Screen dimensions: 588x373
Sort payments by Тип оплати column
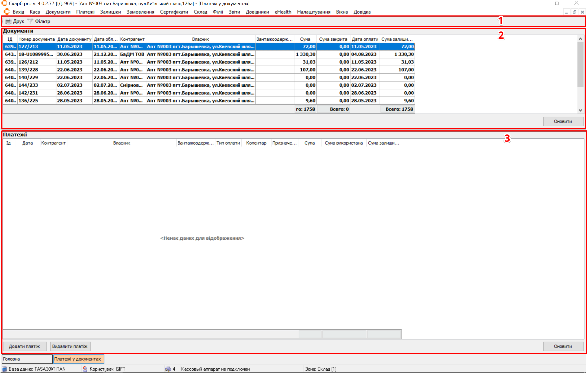[228, 143]
